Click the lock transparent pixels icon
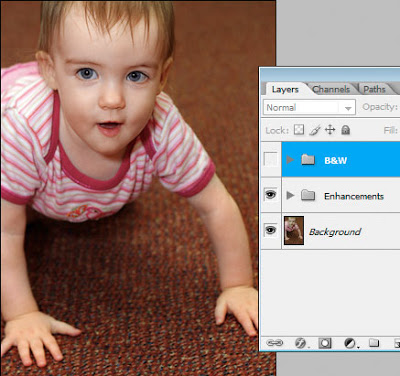The image size is (400, 376). [299, 130]
